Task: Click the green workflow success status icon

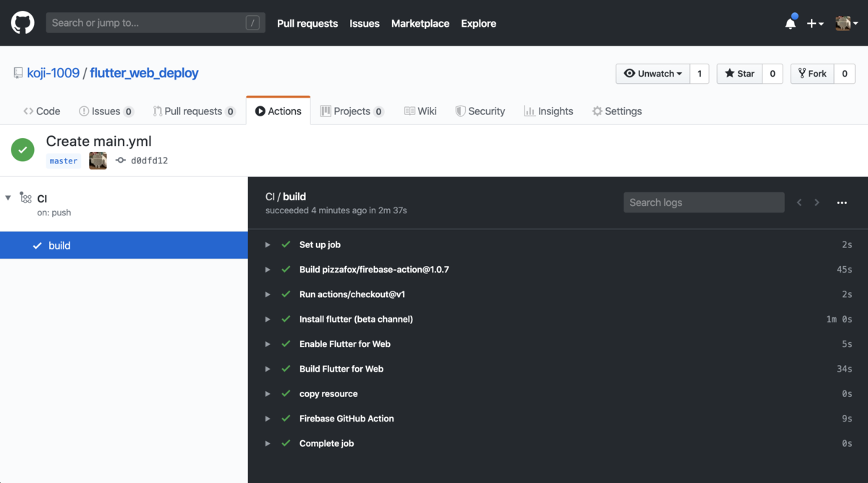Action: [23, 150]
